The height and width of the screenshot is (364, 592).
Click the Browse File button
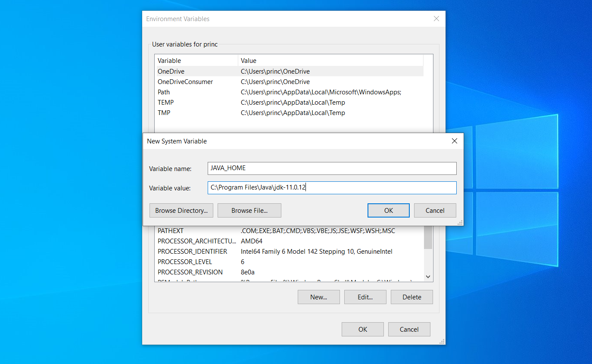point(249,211)
